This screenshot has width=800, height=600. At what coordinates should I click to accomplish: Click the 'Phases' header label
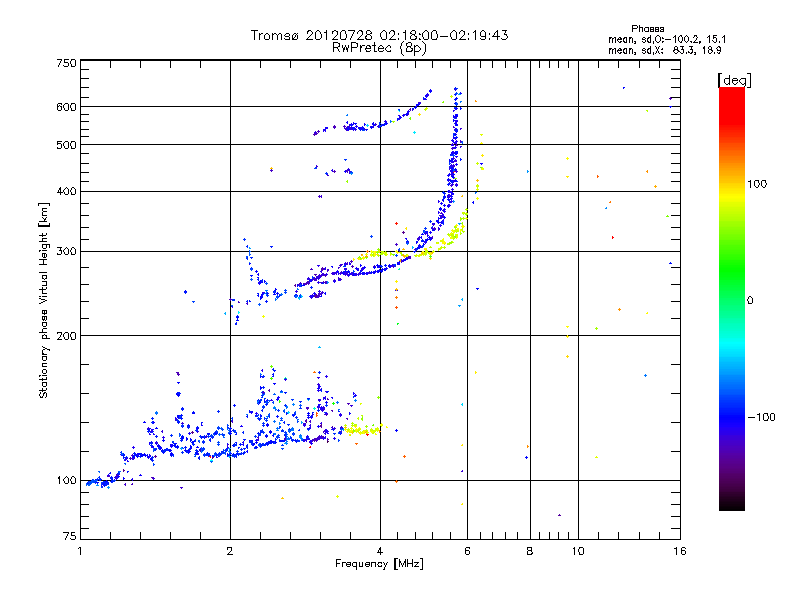(647, 29)
